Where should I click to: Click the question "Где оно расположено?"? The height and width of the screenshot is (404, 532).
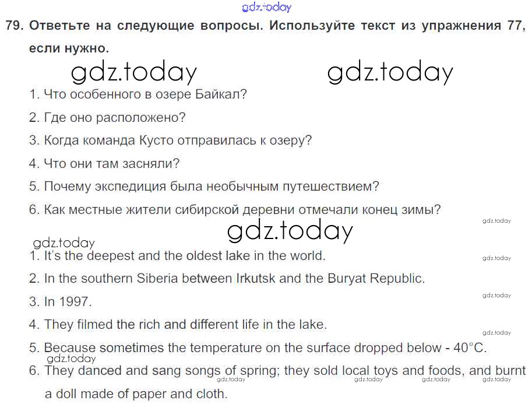click(x=107, y=118)
